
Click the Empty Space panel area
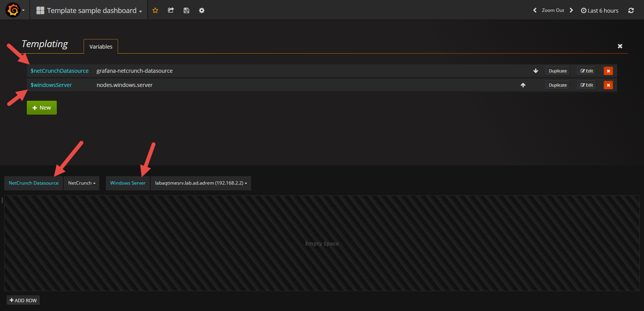(322, 243)
